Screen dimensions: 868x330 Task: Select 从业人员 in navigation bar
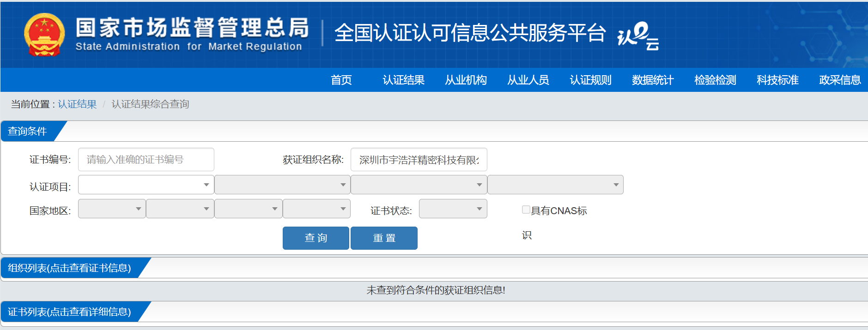[528, 80]
